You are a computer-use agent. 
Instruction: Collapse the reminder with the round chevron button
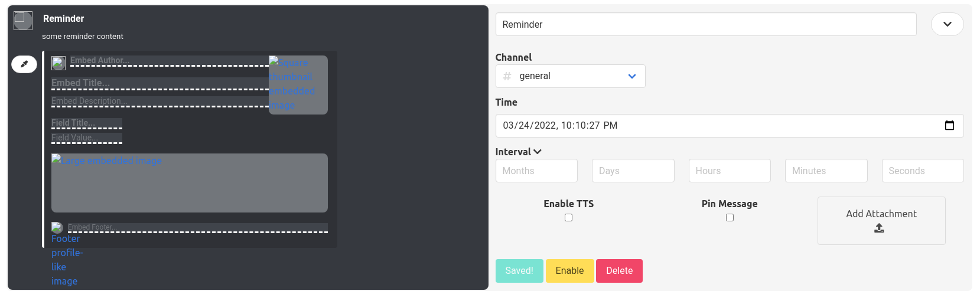pyautogui.click(x=947, y=24)
